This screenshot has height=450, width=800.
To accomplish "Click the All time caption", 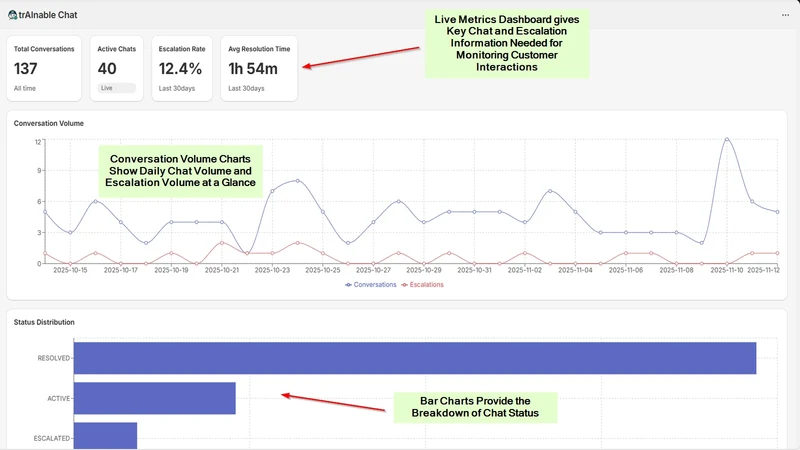I will (24, 88).
